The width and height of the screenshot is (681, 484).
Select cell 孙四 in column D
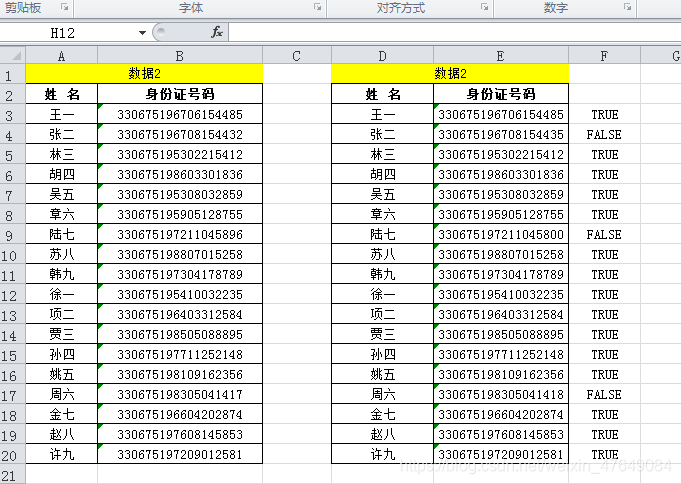click(382, 354)
